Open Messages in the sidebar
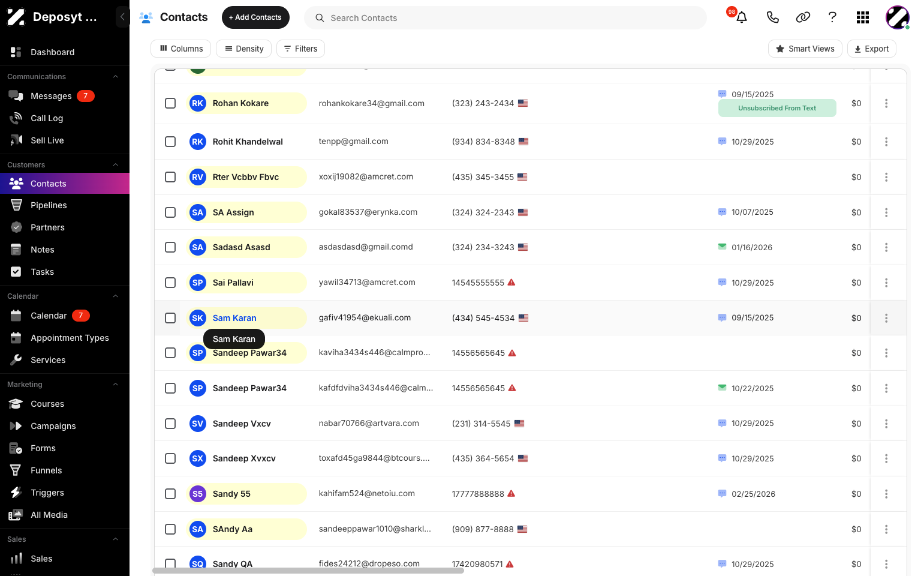The image size is (924, 576). pyautogui.click(x=65, y=96)
